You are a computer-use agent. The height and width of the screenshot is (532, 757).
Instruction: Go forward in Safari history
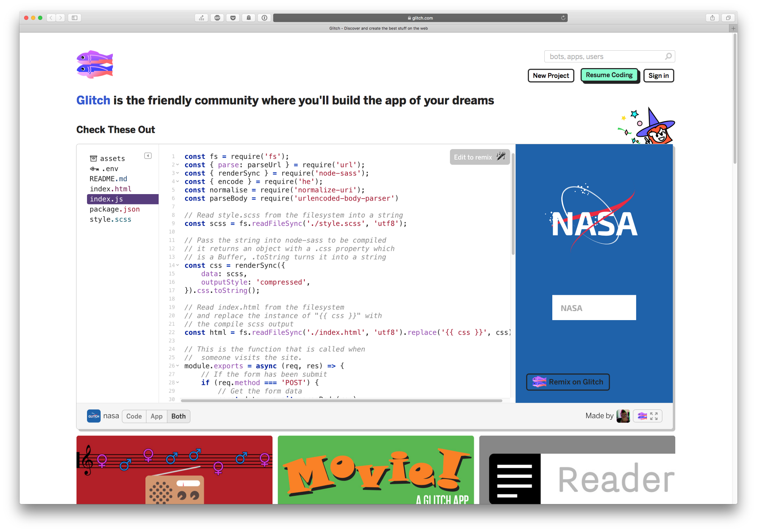(x=61, y=18)
